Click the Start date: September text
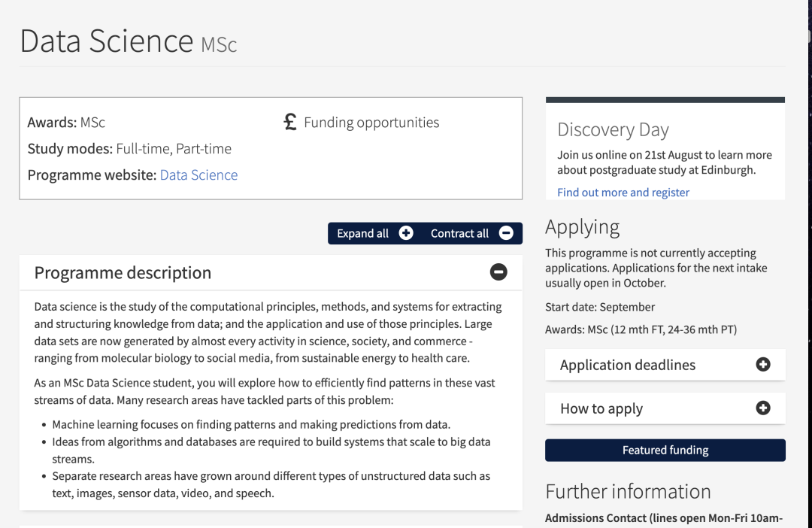 click(x=600, y=307)
